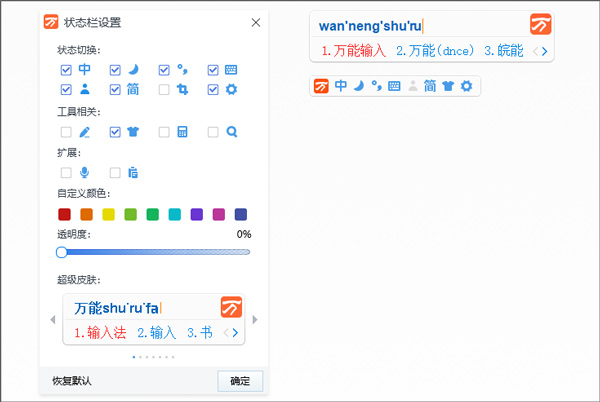The image size is (600, 402).
Task: Close the 状态栏设置 dialog
Action: 256,23
